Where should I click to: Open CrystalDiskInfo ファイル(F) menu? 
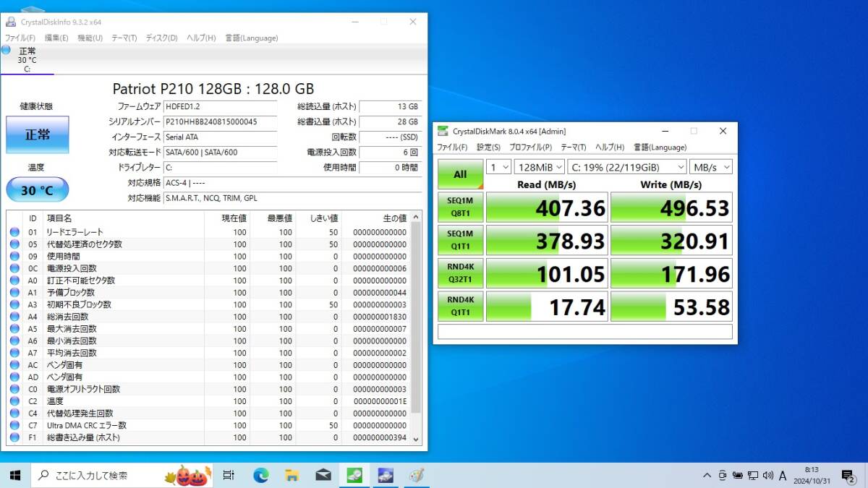pos(21,38)
